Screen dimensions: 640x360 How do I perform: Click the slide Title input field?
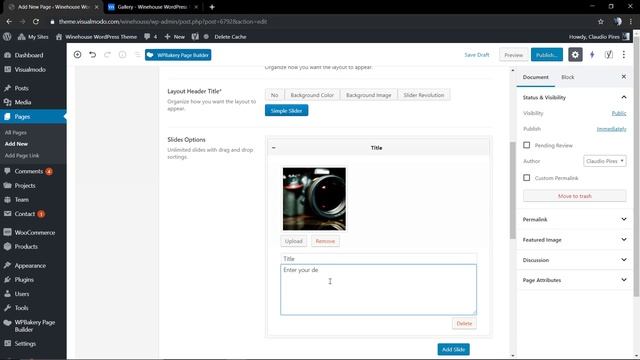click(x=378, y=259)
